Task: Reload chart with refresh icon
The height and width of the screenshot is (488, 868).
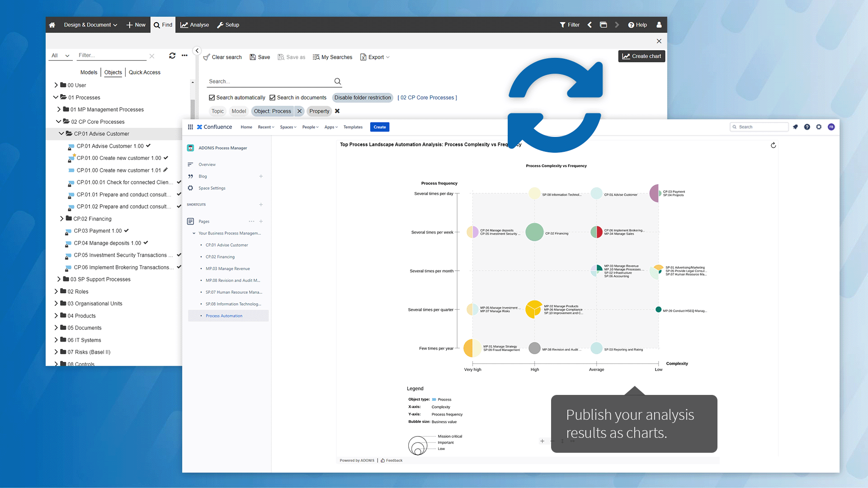Action: [x=773, y=145]
